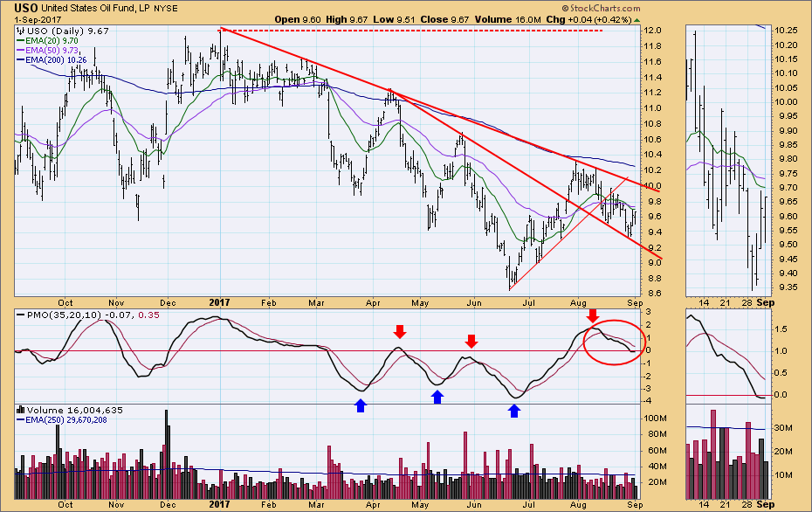Click the 3 PMO axis label
Image resolution: width=812 pixels, height=512 pixels.
[647, 312]
